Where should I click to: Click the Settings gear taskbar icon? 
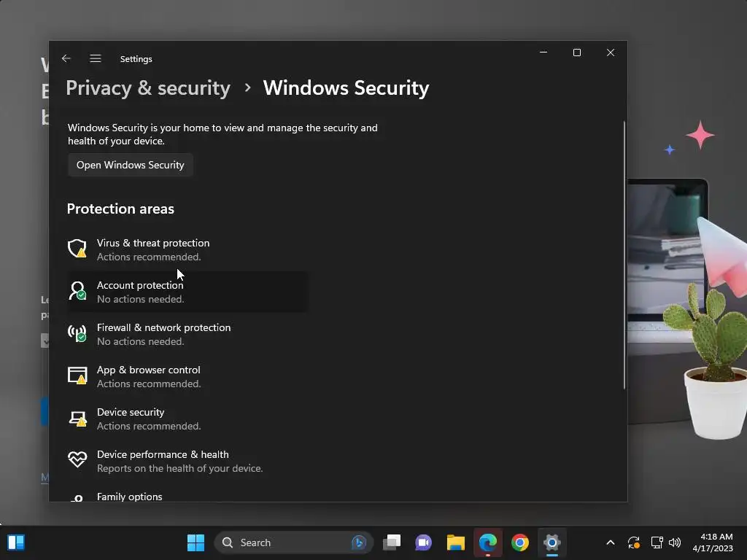click(x=551, y=542)
